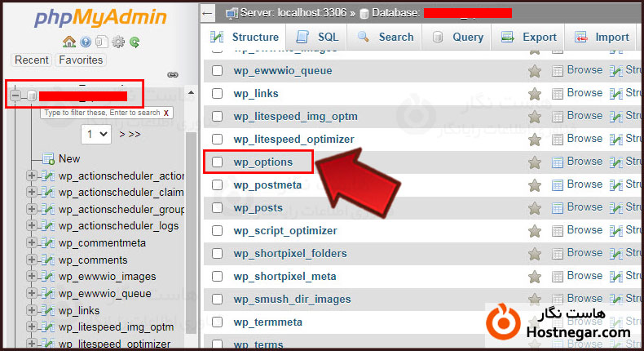
Task: Open the page number dropdown in sidebar
Action: (96, 133)
